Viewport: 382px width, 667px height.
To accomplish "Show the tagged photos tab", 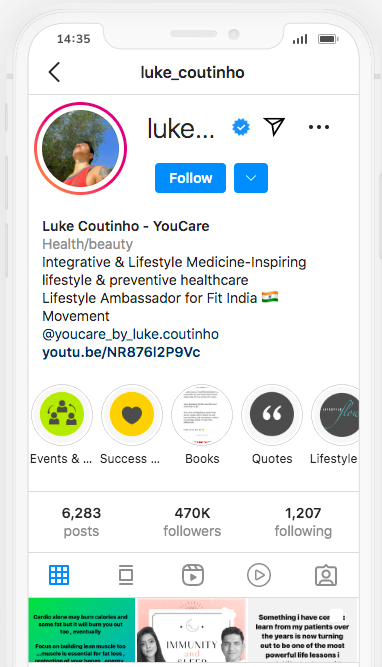I will pyautogui.click(x=326, y=575).
